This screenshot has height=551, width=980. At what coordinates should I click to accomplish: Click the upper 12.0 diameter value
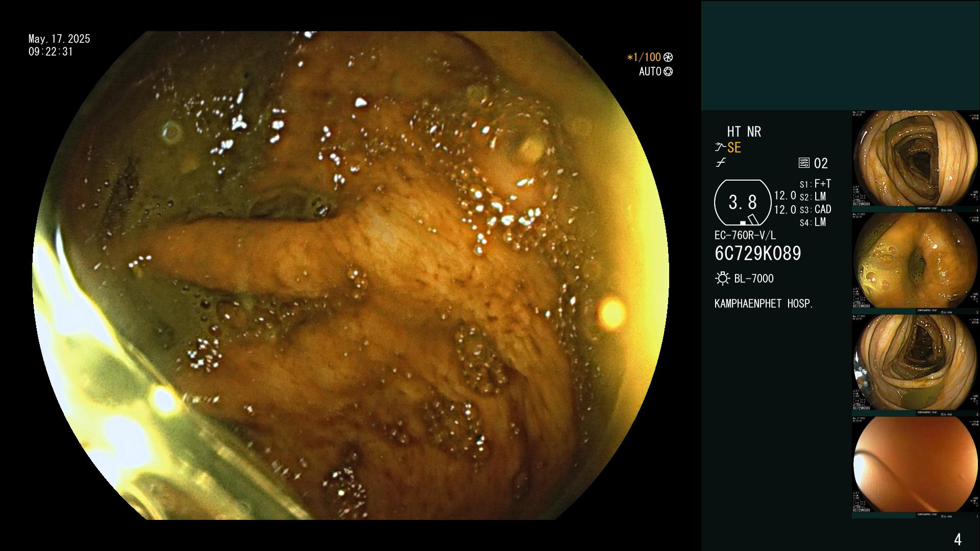point(785,195)
